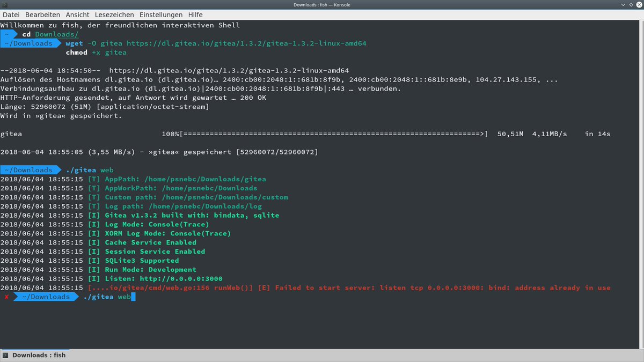
Task: Click the download speed '4,11MB/s'
Action: pyautogui.click(x=550, y=134)
